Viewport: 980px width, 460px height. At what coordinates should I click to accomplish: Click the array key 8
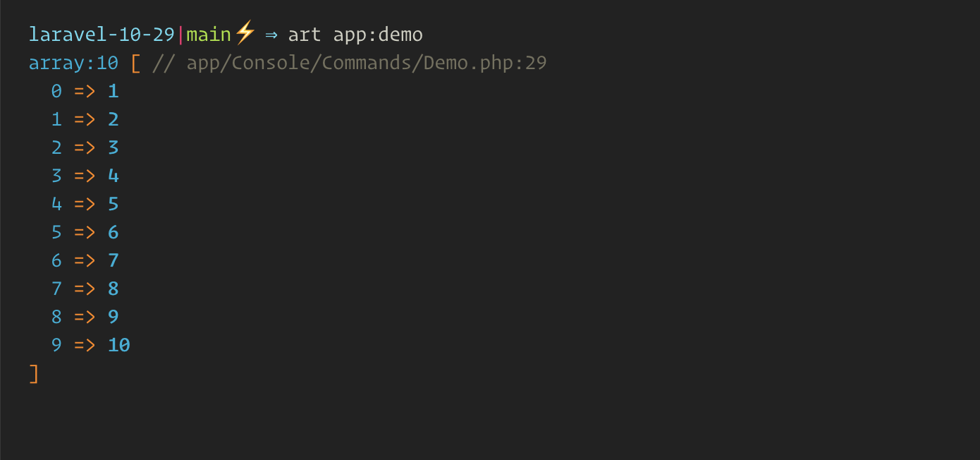(56, 317)
